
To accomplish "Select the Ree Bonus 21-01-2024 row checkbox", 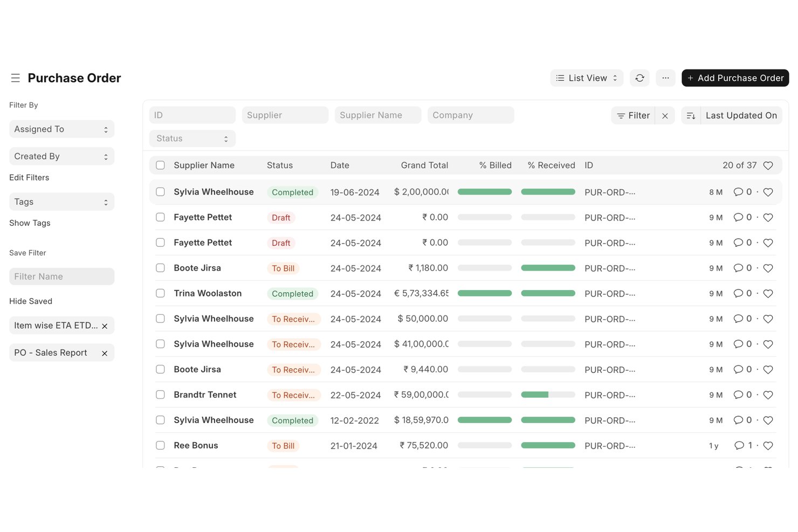I will click(160, 445).
